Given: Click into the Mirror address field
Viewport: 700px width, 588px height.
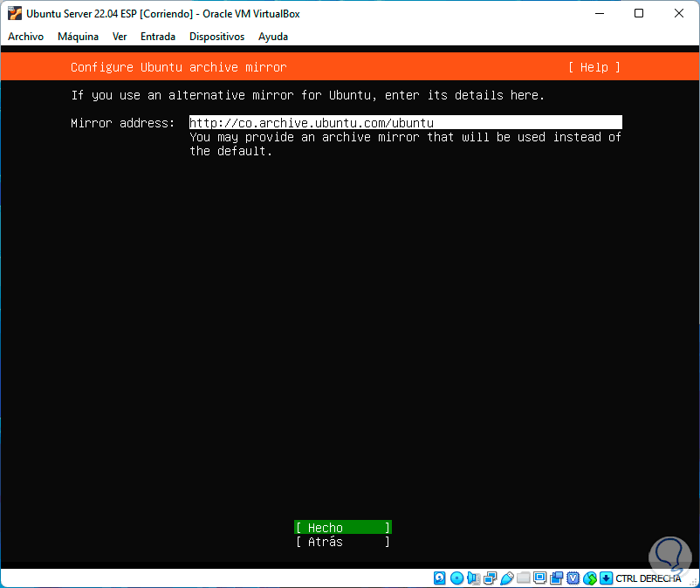Looking at the screenshot, I should [x=405, y=123].
